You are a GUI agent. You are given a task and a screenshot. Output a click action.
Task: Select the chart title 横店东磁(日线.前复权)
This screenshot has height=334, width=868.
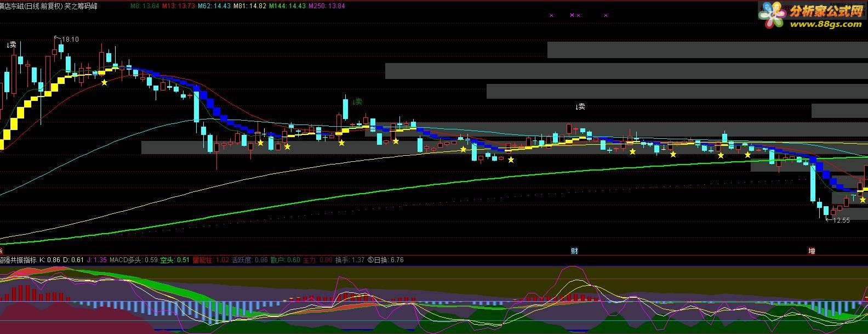point(31,6)
